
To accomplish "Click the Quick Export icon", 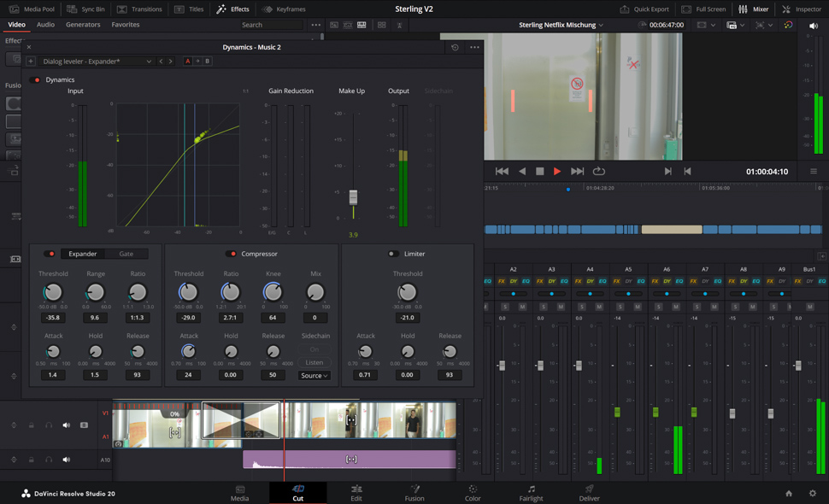I will pos(625,9).
